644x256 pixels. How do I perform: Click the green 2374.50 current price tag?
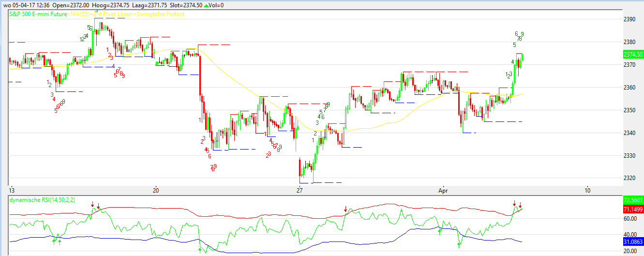pos(633,55)
